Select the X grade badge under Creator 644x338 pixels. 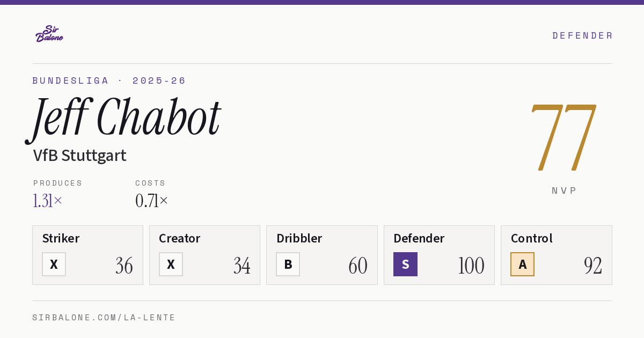coord(171,264)
